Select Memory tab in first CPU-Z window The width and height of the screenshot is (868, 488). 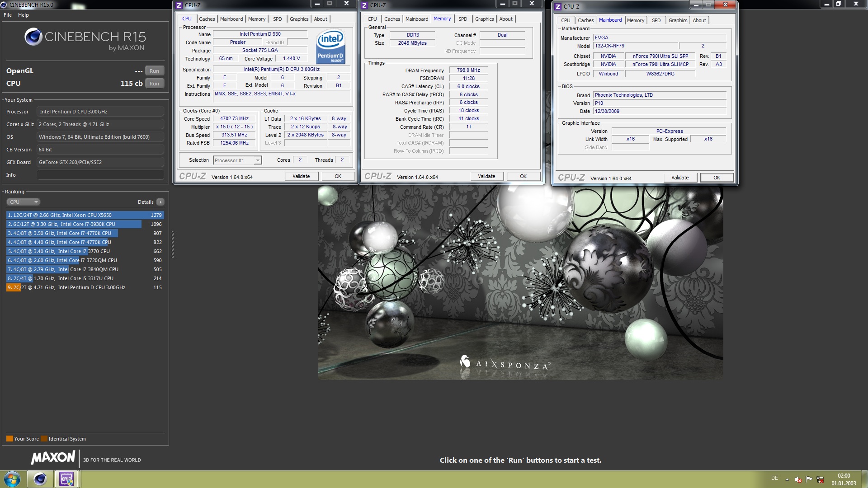[x=257, y=19]
